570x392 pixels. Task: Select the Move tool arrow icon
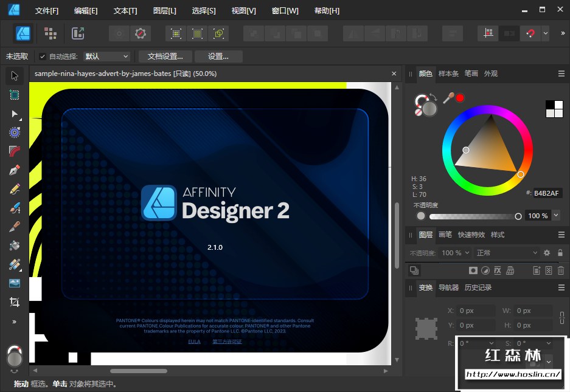click(15, 76)
